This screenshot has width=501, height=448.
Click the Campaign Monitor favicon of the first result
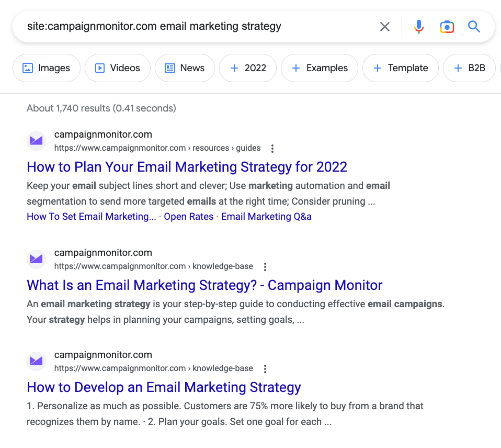pyautogui.click(x=36, y=141)
